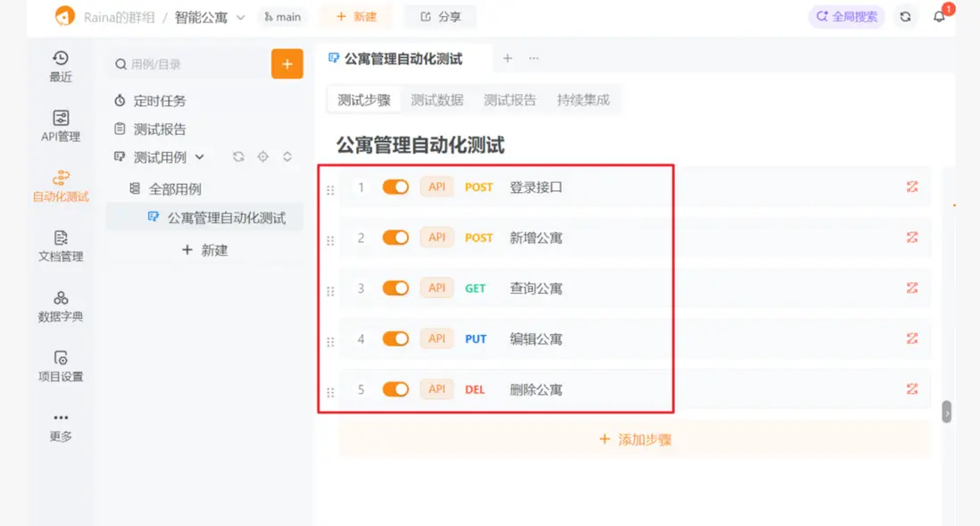Image resolution: width=980 pixels, height=526 pixels.
Task: Switch to the 测试报告 tab
Action: tap(510, 100)
